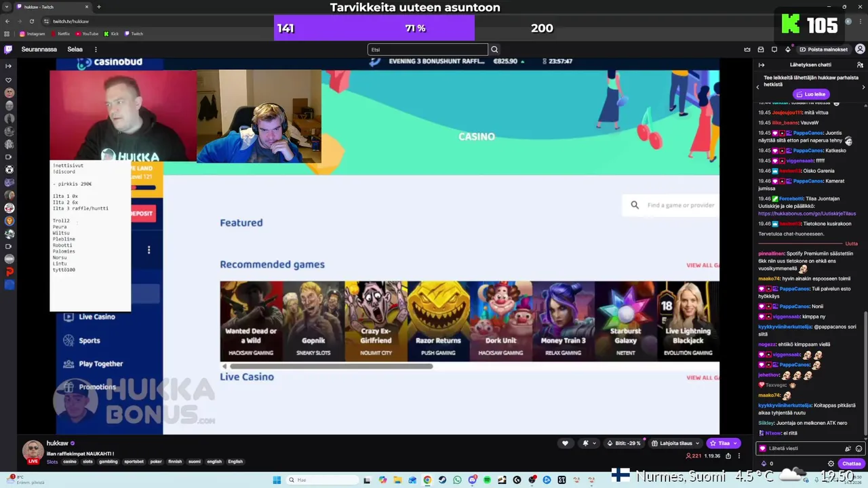Open the Instagram bookmark
The height and width of the screenshot is (488, 868).
tap(33, 34)
